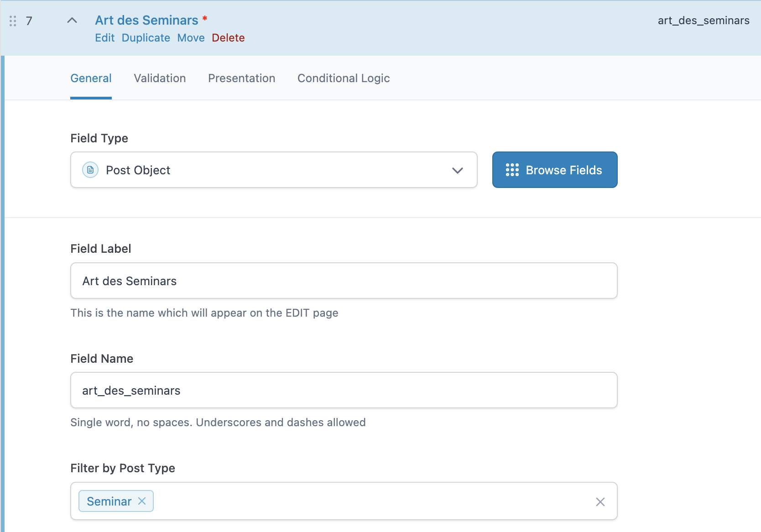
Task: Click the Browse Fields grid icon
Action: click(512, 170)
